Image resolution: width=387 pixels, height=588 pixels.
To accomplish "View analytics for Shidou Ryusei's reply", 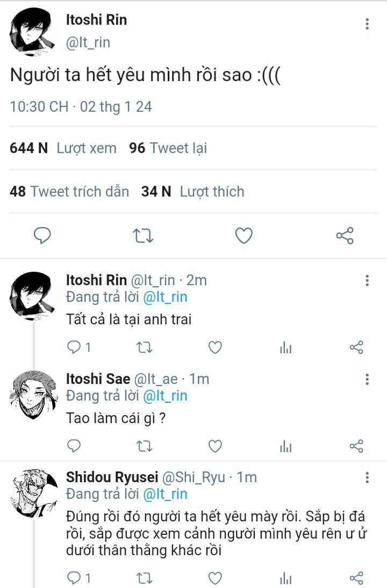I will 286,578.
